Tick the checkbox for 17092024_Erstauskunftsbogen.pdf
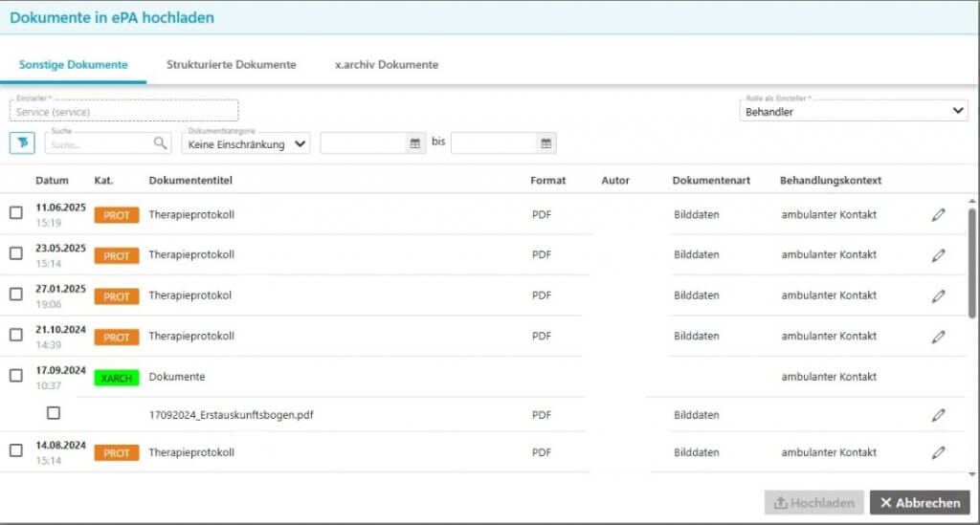Image resolution: width=980 pixels, height=525 pixels. tap(54, 413)
